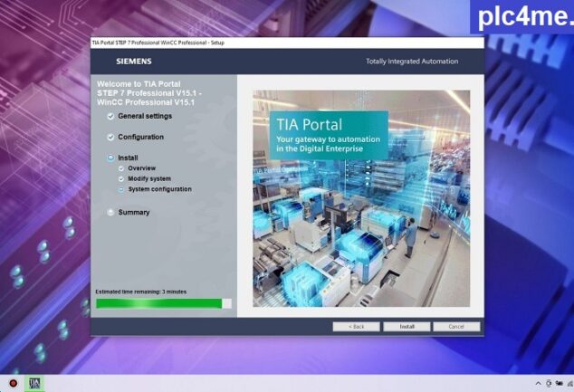
Task: Click the SIEMENS logo in header
Action: [x=134, y=62]
